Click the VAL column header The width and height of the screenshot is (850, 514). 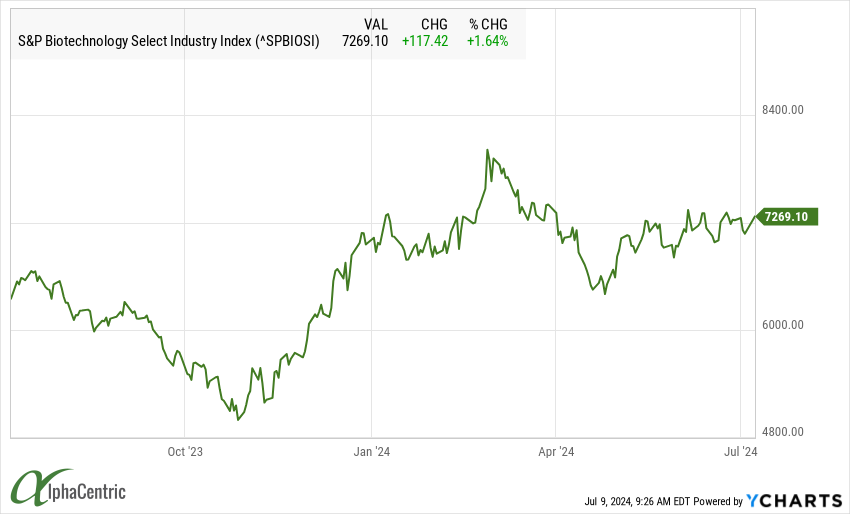coord(376,24)
